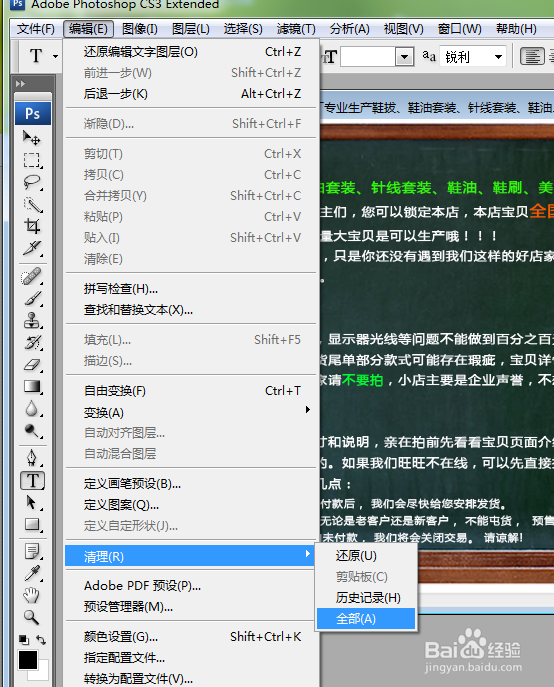This screenshot has width=554, height=687.
Task: Choose 全部(A) in purge submenu
Action: (366, 619)
